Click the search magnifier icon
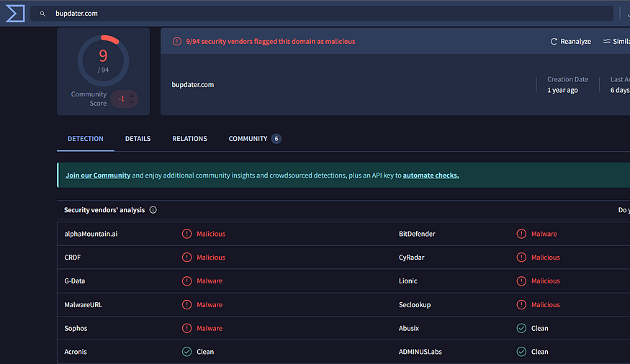 point(42,14)
